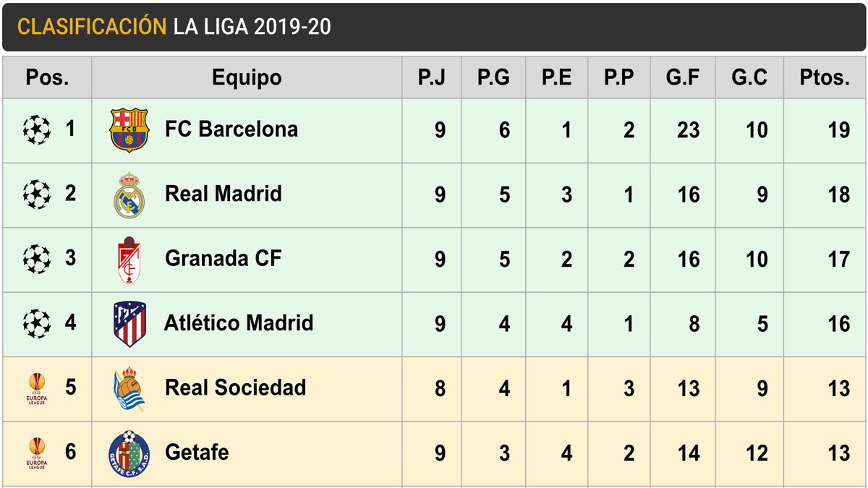This screenshot has height=488, width=868.
Task: Click the Pos. column header
Action: 47,77
